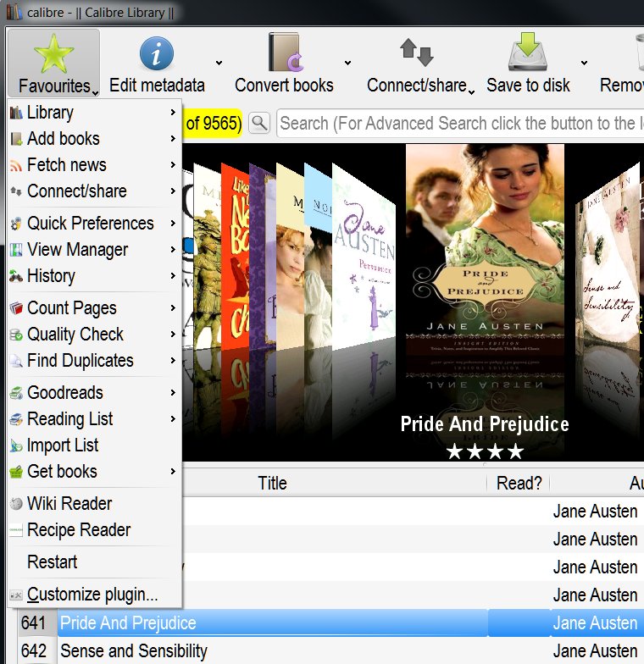
Task: Click the Edit metadata info icon
Action: 156,53
